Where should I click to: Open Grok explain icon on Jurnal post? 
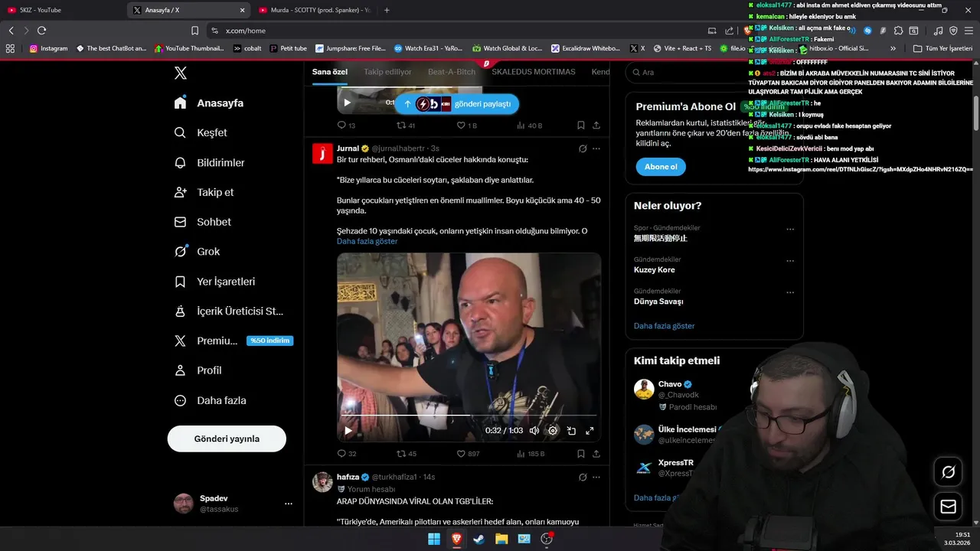pos(583,148)
